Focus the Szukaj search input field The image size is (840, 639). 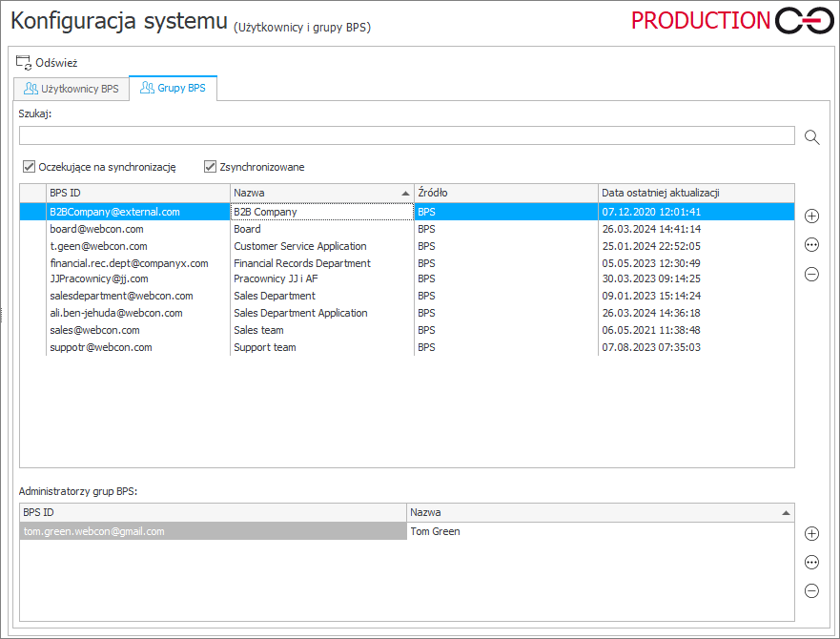tap(406, 135)
